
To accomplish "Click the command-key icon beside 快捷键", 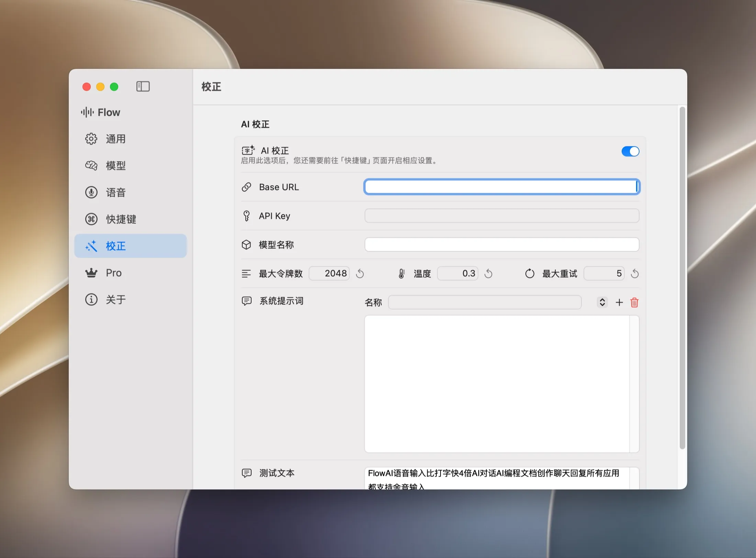I will click(x=91, y=219).
